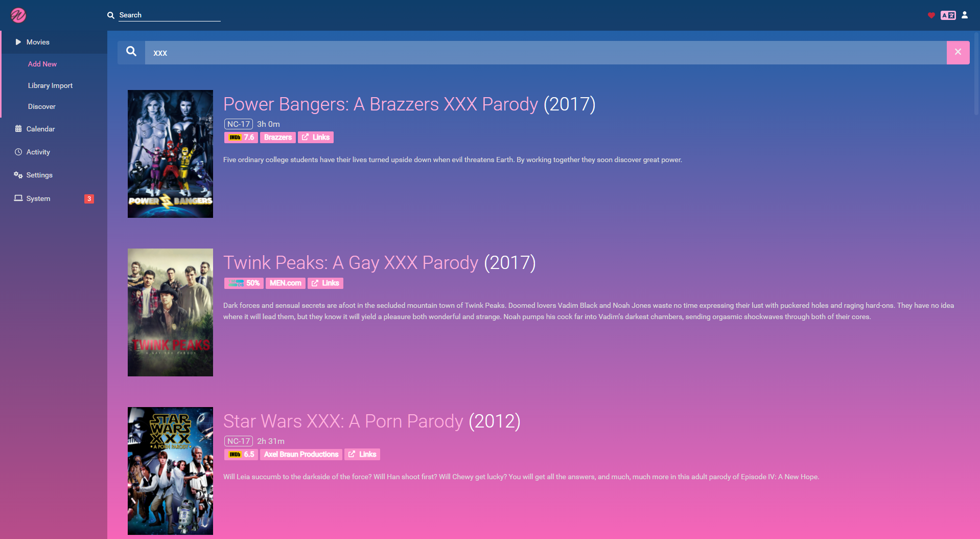Click the Radarr logo icon
The height and width of the screenshot is (539, 980).
click(x=18, y=15)
